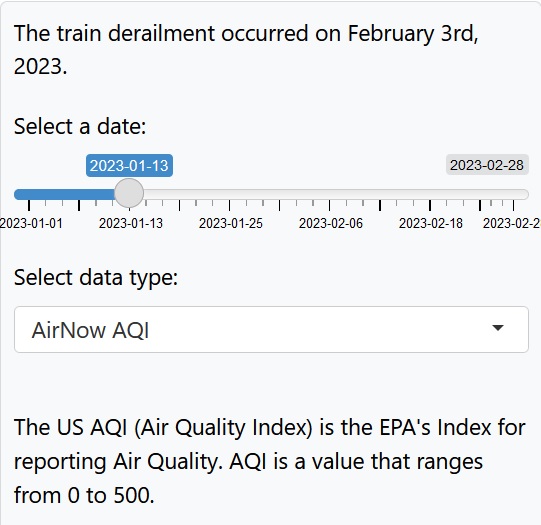Screen dimensions: 541x525
Task: Click the train derailment date sentence
Action: click(246, 50)
